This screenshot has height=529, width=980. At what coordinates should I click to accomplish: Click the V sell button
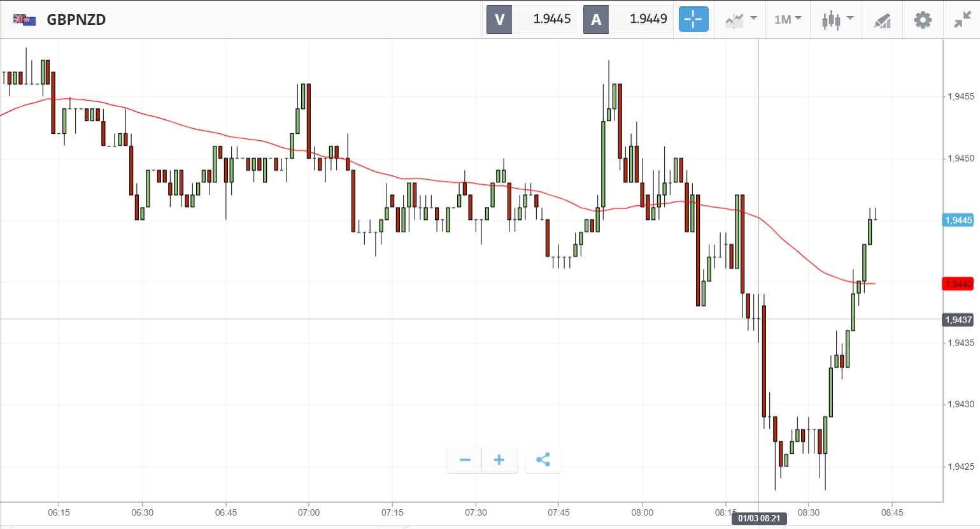499,19
